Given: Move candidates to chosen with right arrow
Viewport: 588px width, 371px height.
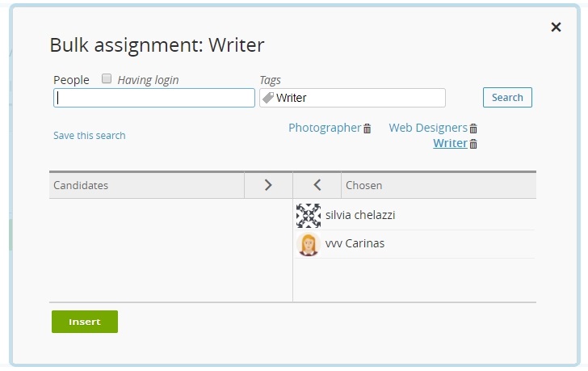Looking at the screenshot, I should 268,185.
